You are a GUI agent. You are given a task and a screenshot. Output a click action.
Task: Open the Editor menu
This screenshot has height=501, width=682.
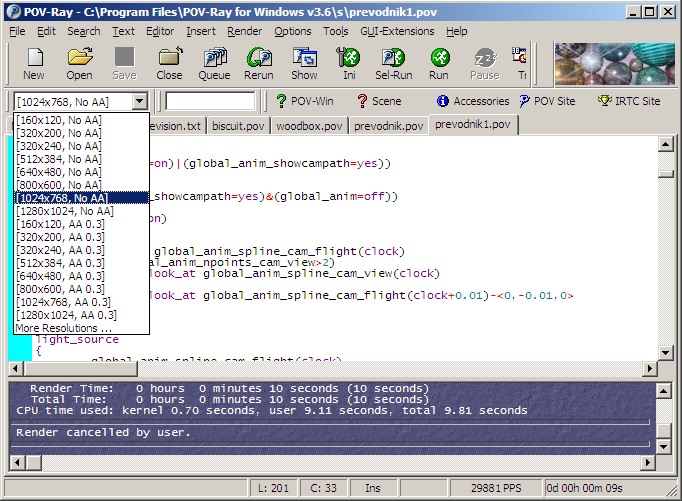(x=160, y=31)
